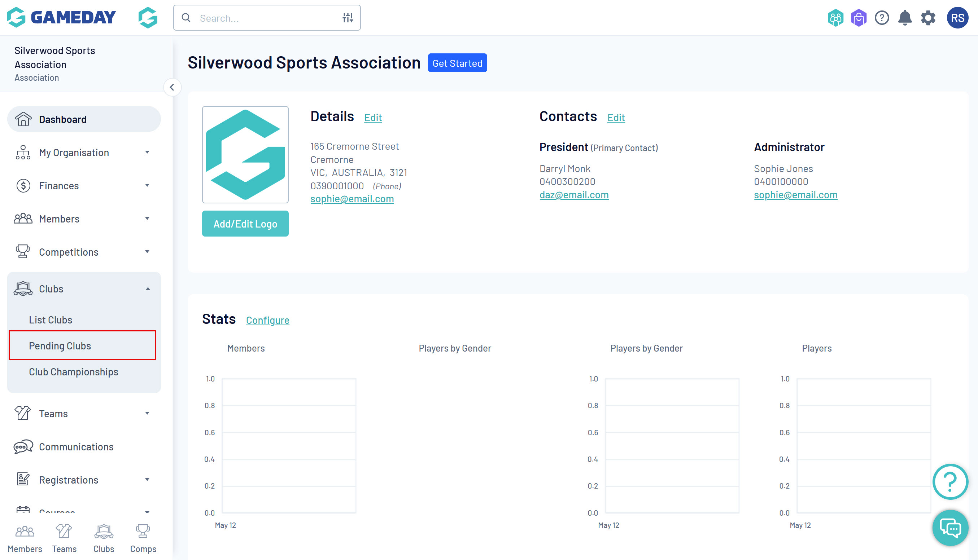Open the settings gear icon
978x560 pixels.
[x=927, y=18]
